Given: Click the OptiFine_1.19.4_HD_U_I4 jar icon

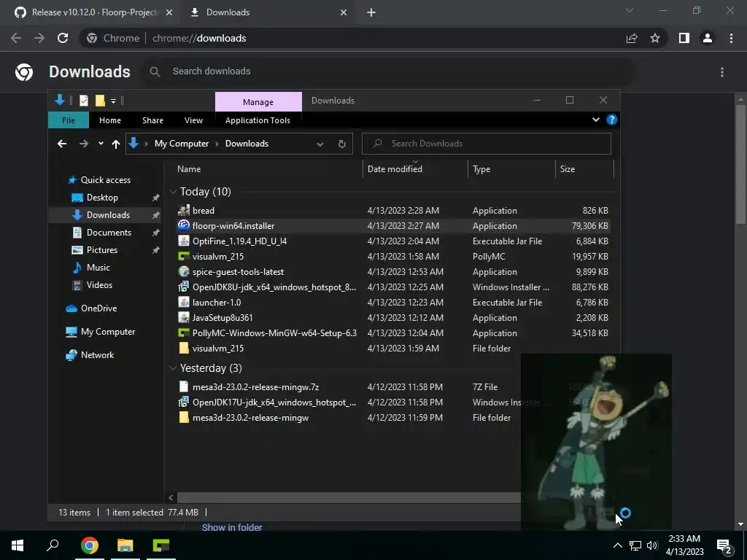Looking at the screenshot, I should point(183,241).
